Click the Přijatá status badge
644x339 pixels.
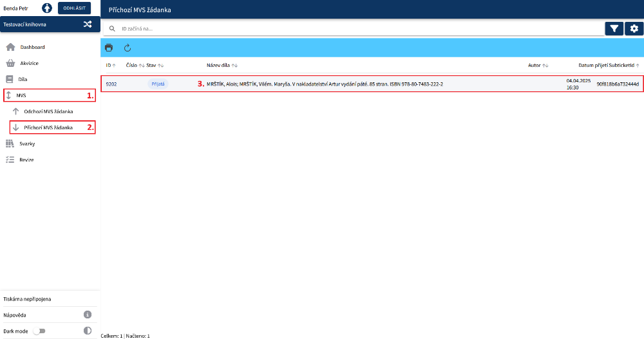157,84
